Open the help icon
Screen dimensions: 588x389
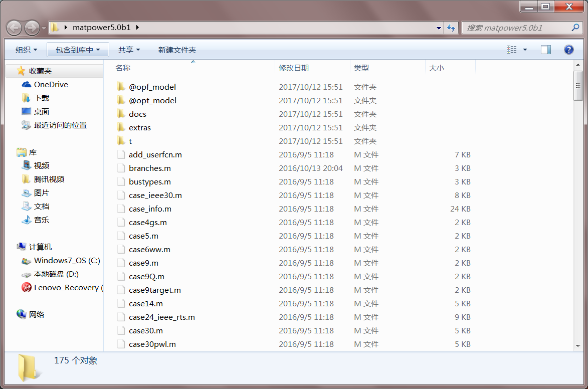(568, 50)
